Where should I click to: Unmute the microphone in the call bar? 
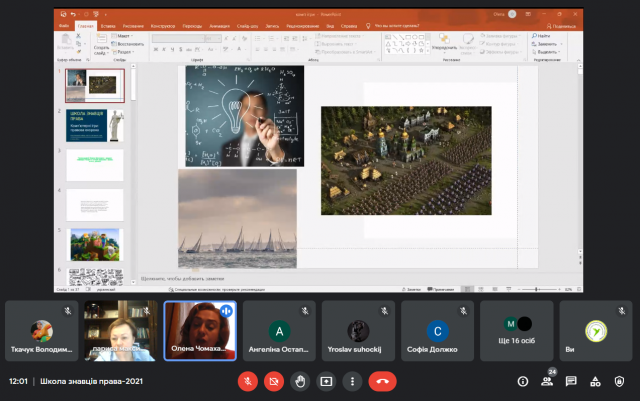(248, 381)
